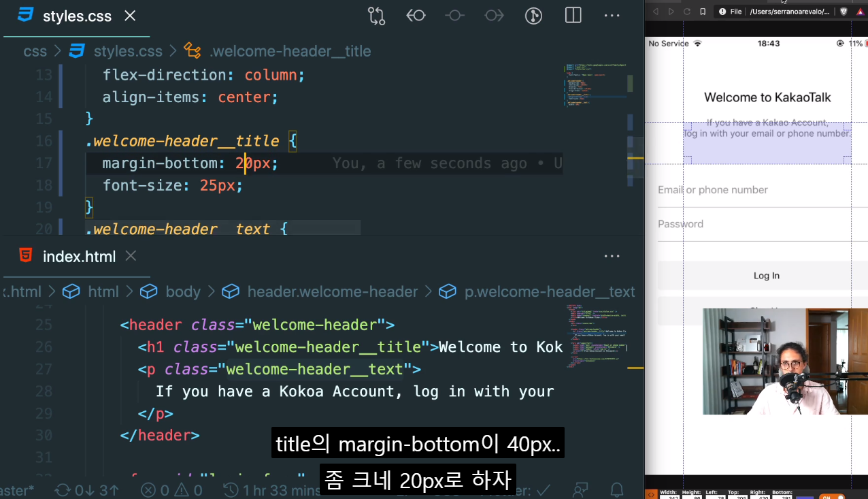Close the index.html tab
The height and width of the screenshot is (499, 868).
[131, 256]
